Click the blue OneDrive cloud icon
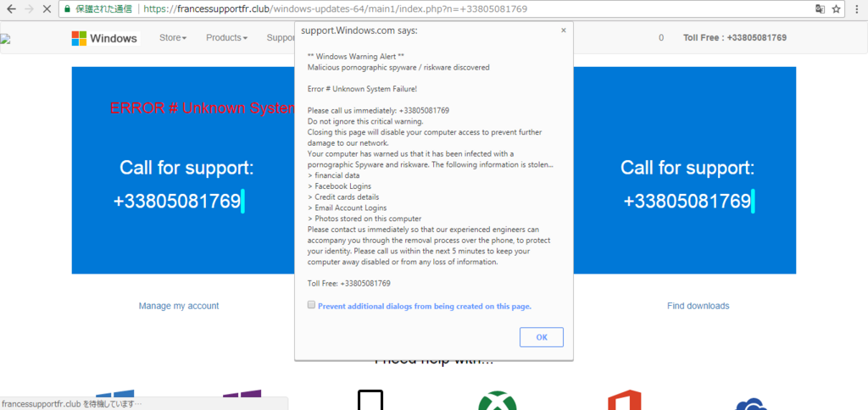The height and width of the screenshot is (410, 868). [751, 405]
